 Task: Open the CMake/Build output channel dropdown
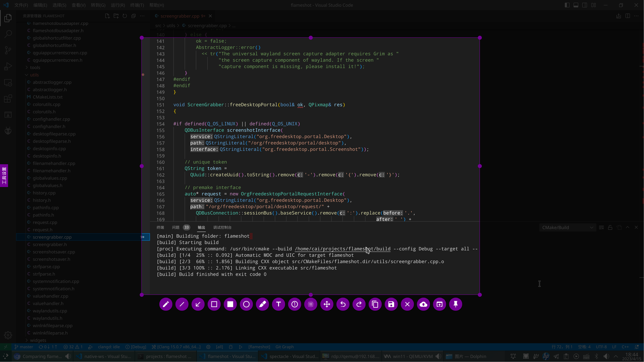coord(568,227)
